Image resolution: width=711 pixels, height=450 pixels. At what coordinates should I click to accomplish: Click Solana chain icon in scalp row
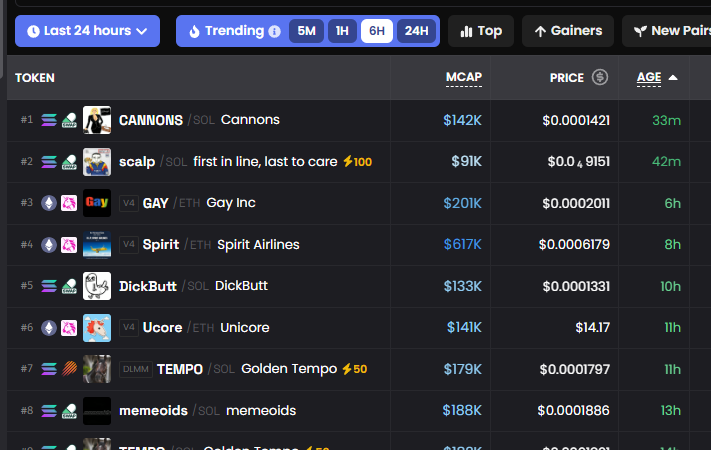point(49,161)
